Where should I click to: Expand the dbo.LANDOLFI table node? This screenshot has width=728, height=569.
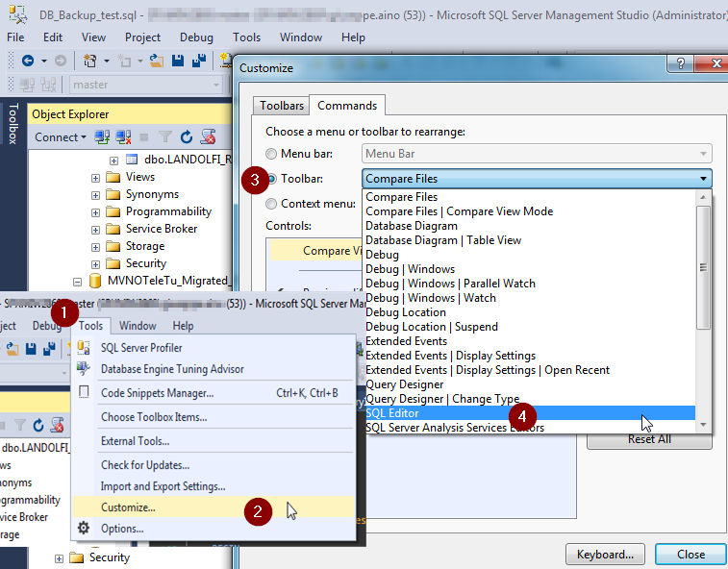pyautogui.click(x=113, y=161)
